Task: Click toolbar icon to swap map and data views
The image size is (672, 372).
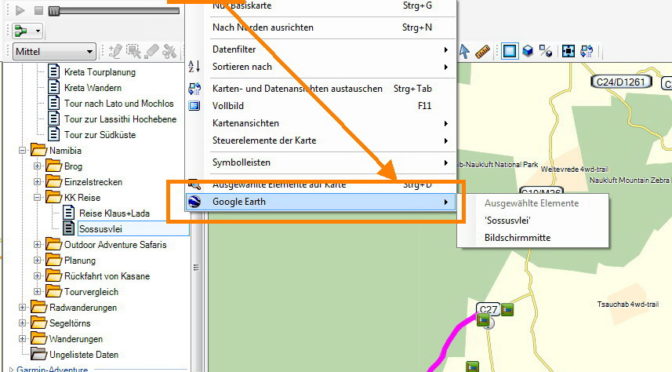Action: click(587, 51)
